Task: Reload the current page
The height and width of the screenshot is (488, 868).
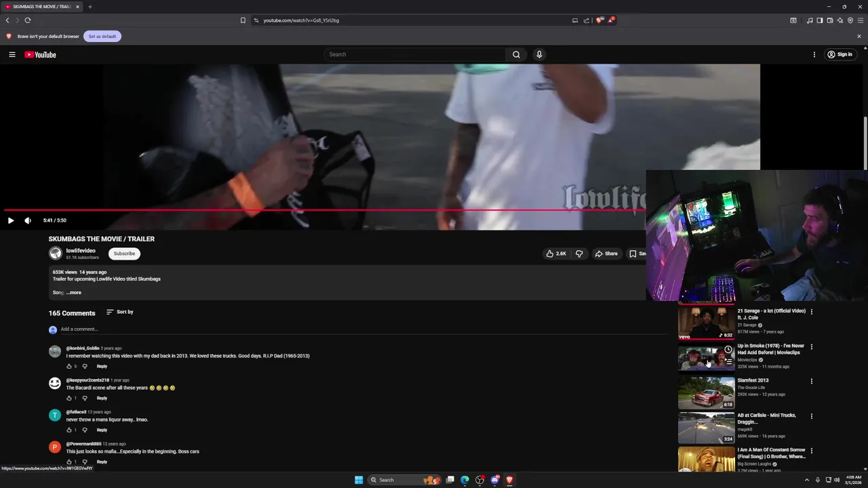Action: tap(28, 20)
